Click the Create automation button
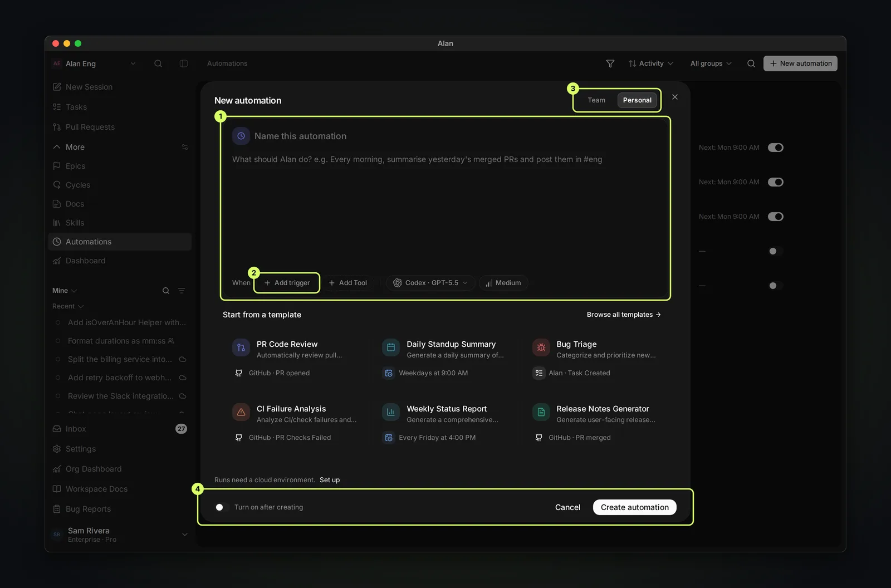Image resolution: width=891 pixels, height=588 pixels. tap(635, 507)
